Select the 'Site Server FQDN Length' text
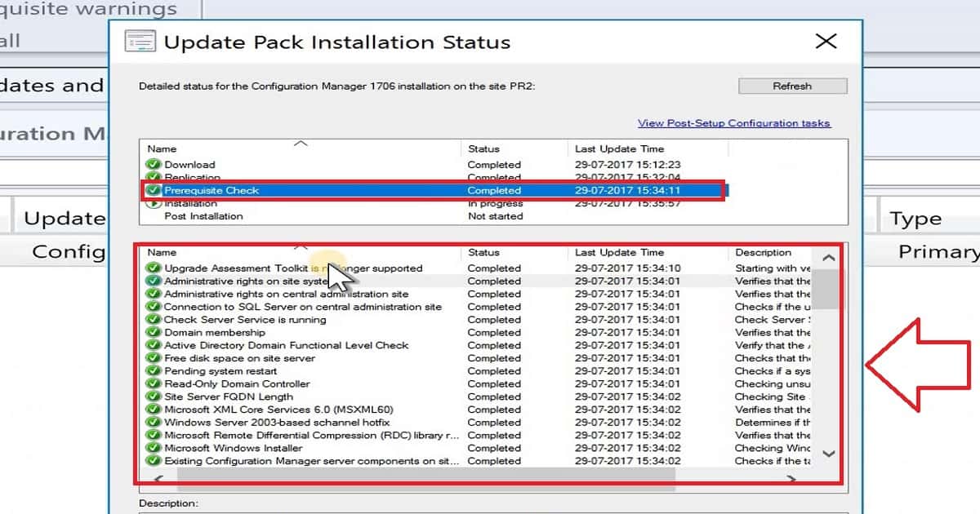980x514 pixels. (229, 397)
